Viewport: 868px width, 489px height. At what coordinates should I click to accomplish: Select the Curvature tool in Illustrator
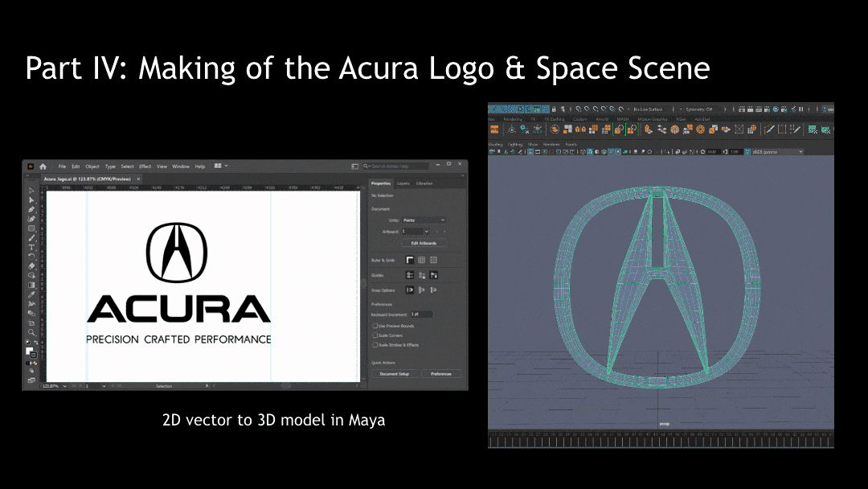click(x=31, y=219)
